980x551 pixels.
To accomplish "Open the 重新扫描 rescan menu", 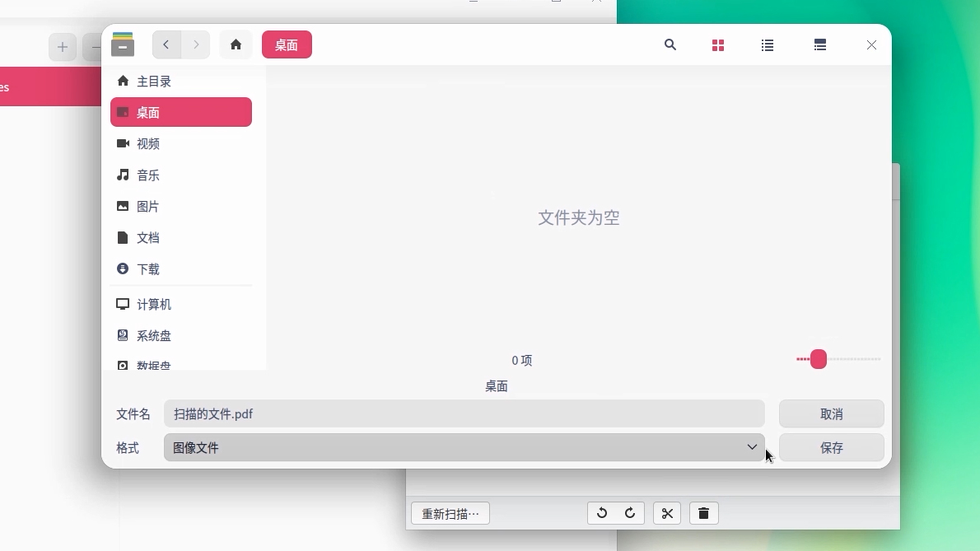I will click(450, 513).
